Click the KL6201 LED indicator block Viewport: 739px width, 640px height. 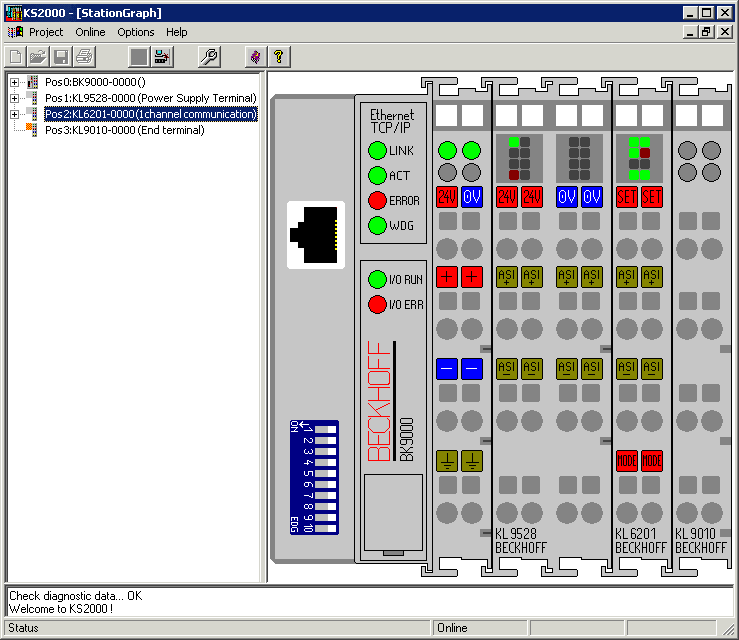click(640, 158)
